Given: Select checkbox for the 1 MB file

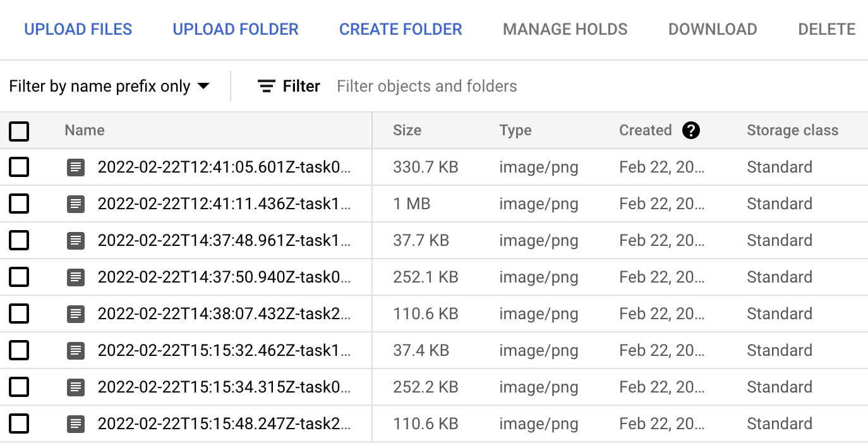Looking at the screenshot, I should tap(19, 204).
